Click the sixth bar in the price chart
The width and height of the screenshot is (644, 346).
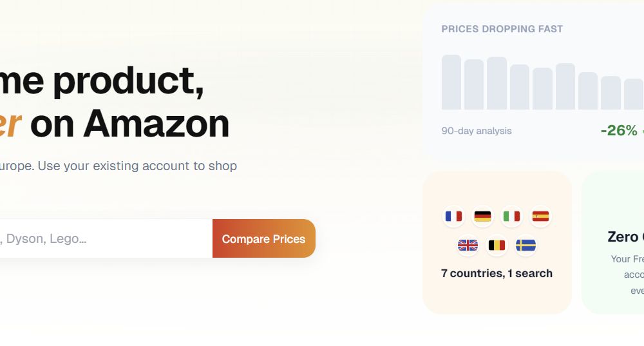point(565,86)
